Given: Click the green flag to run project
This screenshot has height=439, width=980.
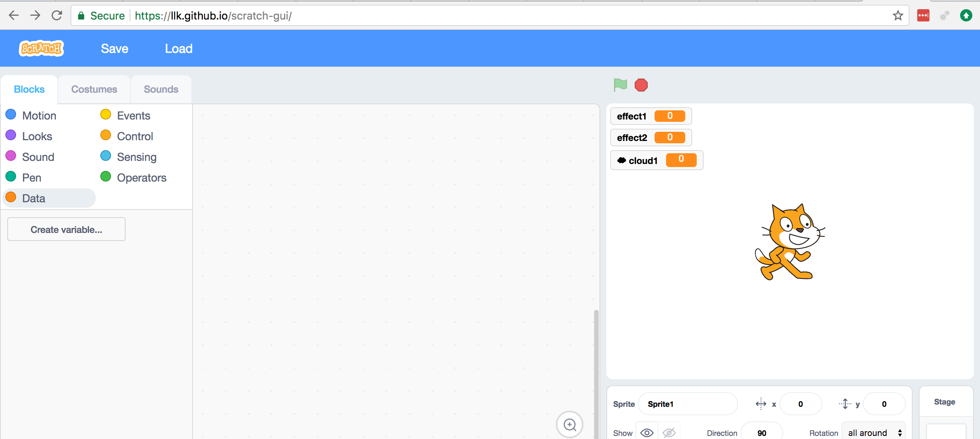Looking at the screenshot, I should tap(620, 85).
